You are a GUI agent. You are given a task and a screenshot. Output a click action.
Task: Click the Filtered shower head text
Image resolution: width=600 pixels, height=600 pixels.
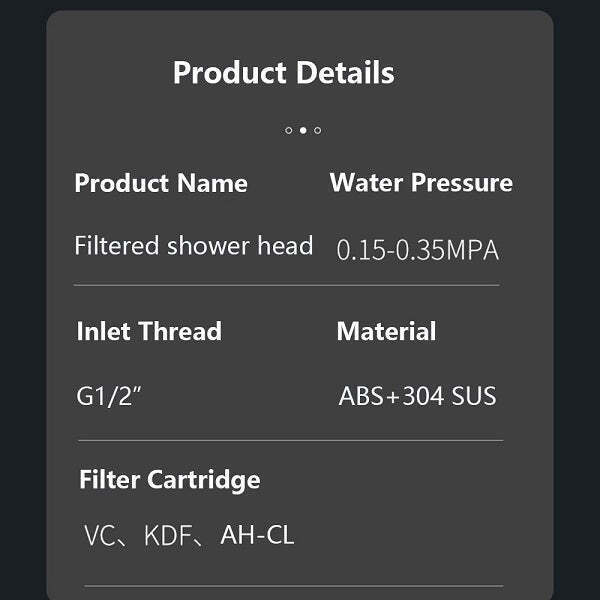point(193,246)
